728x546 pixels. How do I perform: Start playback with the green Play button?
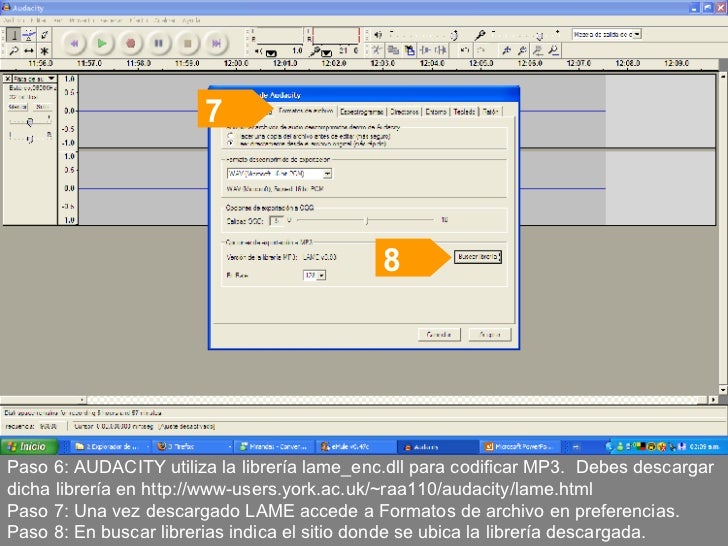pos(102,44)
